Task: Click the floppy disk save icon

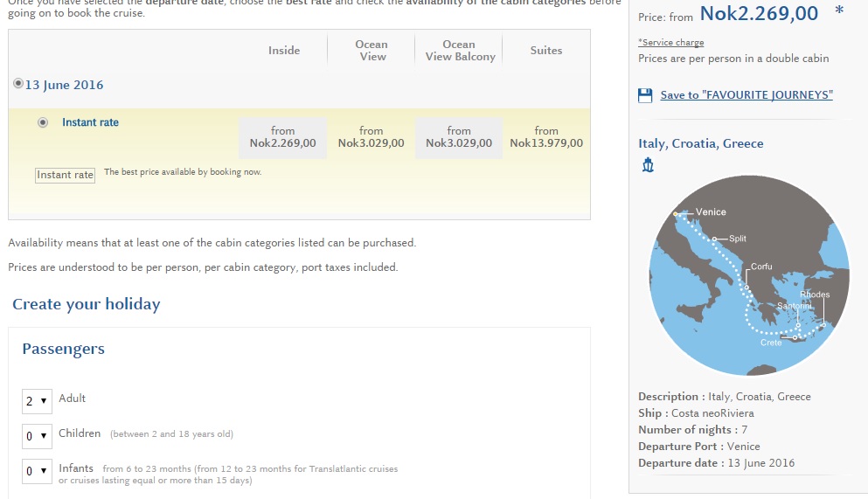Action: click(x=645, y=95)
